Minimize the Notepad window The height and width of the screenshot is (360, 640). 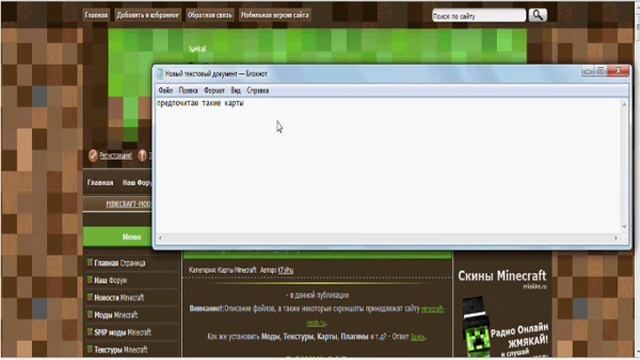point(587,71)
